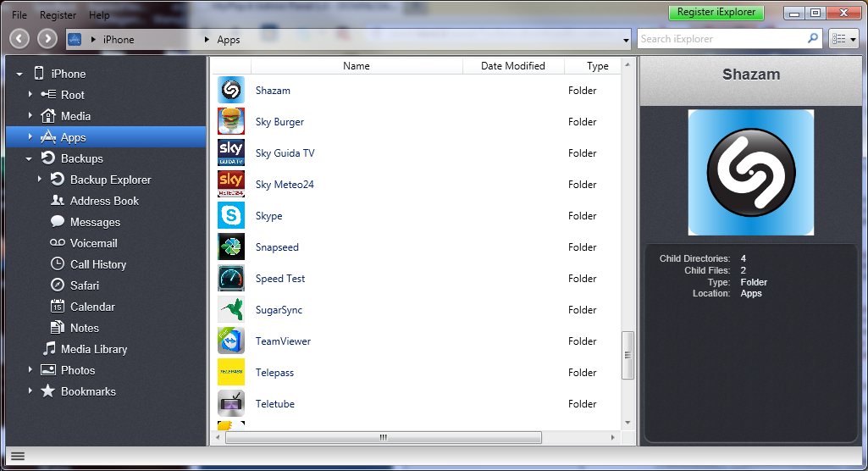The image size is (868, 471).
Task: Open Safari backup data in sidebar
Action: pyautogui.click(x=84, y=285)
